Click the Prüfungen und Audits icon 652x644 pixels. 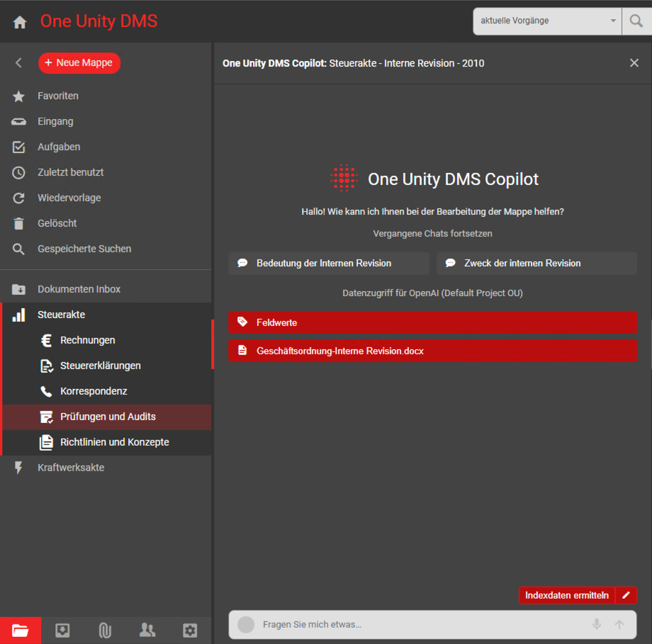[46, 417]
